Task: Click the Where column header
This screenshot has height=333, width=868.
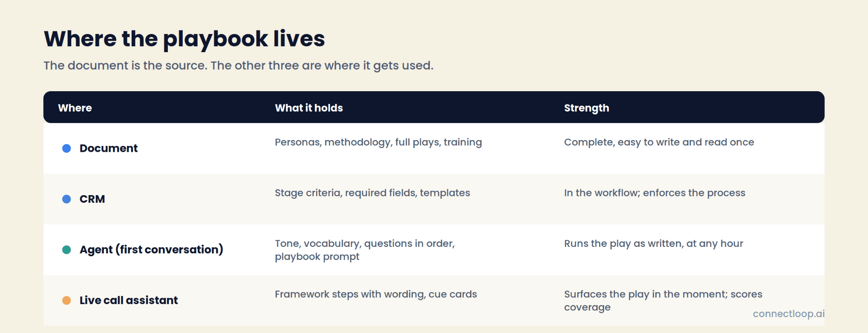Action: [75, 108]
